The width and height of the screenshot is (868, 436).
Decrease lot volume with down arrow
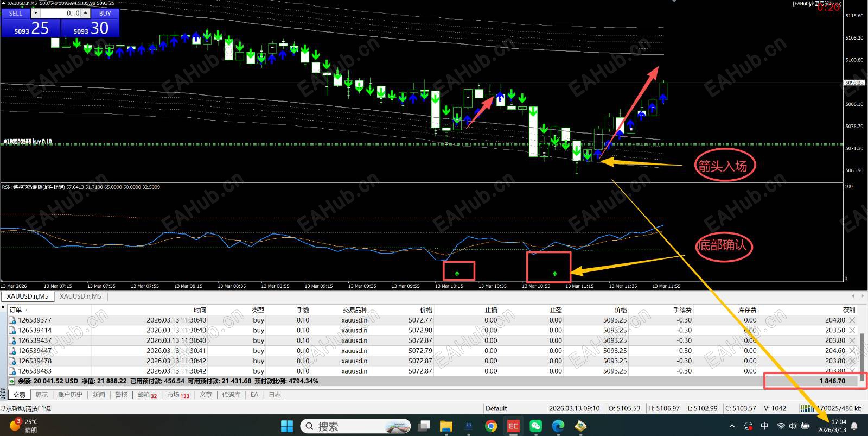[x=35, y=13]
